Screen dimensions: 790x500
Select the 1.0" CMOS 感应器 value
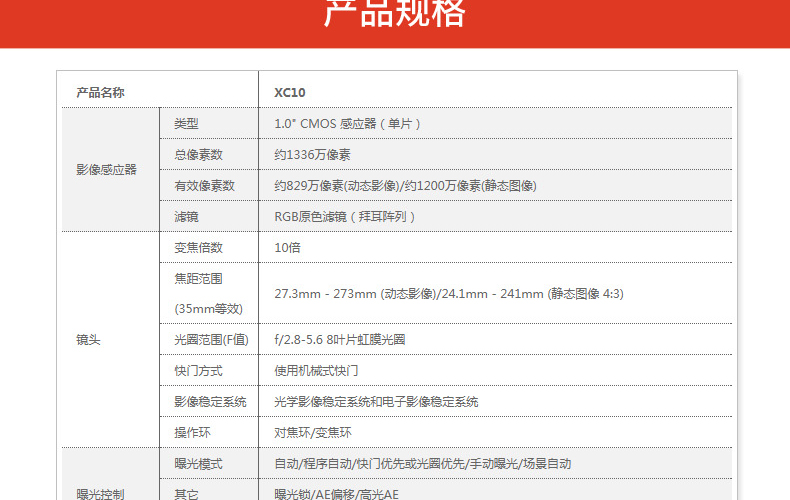pyautogui.click(x=347, y=123)
